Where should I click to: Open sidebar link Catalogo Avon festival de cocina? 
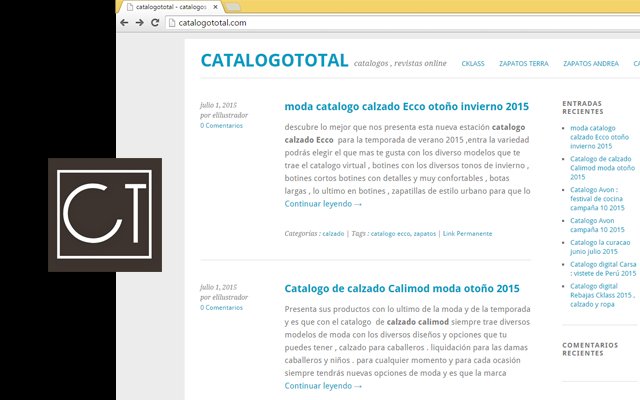(x=597, y=199)
